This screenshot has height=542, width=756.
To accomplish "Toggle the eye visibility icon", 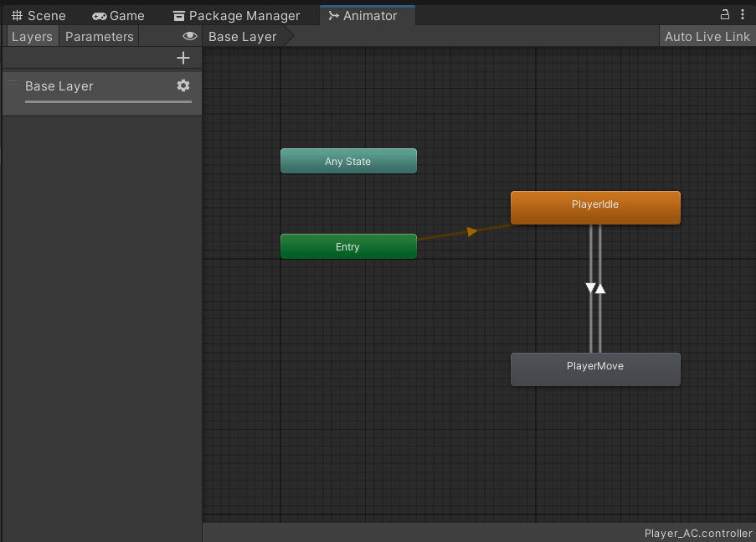I will [190, 36].
